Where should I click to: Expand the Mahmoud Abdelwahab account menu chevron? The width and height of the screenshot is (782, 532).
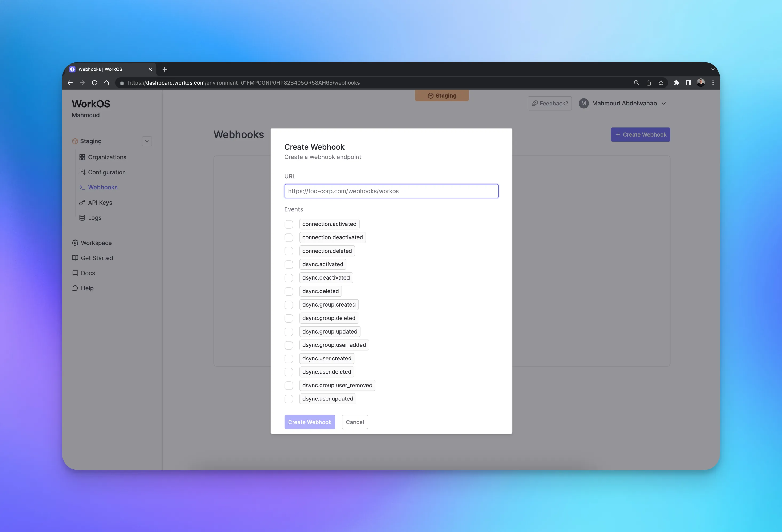point(663,104)
